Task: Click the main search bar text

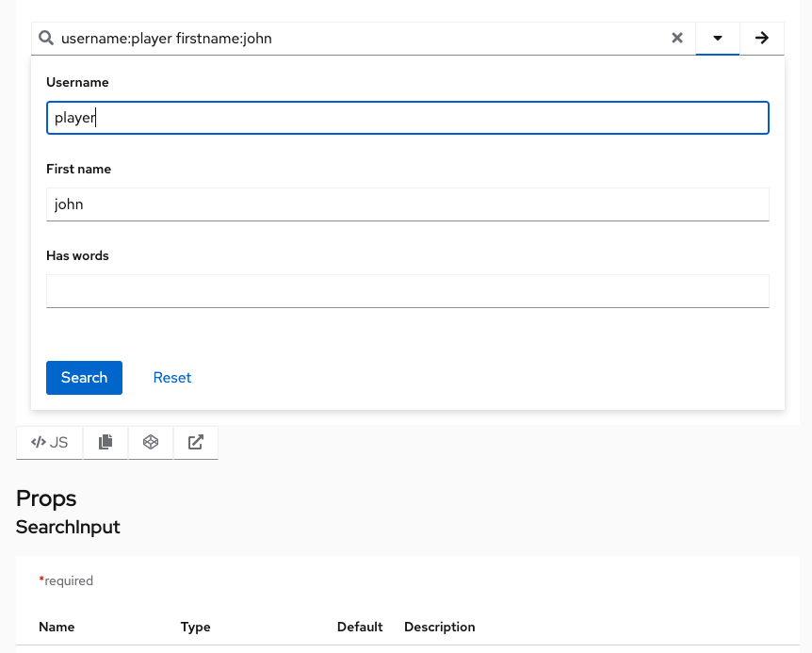Action: (x=166, y=39)
